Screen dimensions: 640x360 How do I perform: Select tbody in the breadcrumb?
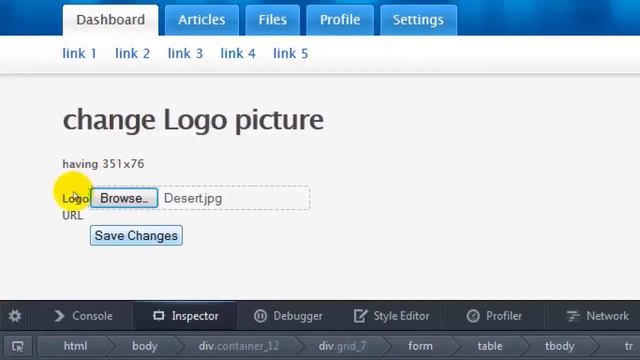[560, 346]
